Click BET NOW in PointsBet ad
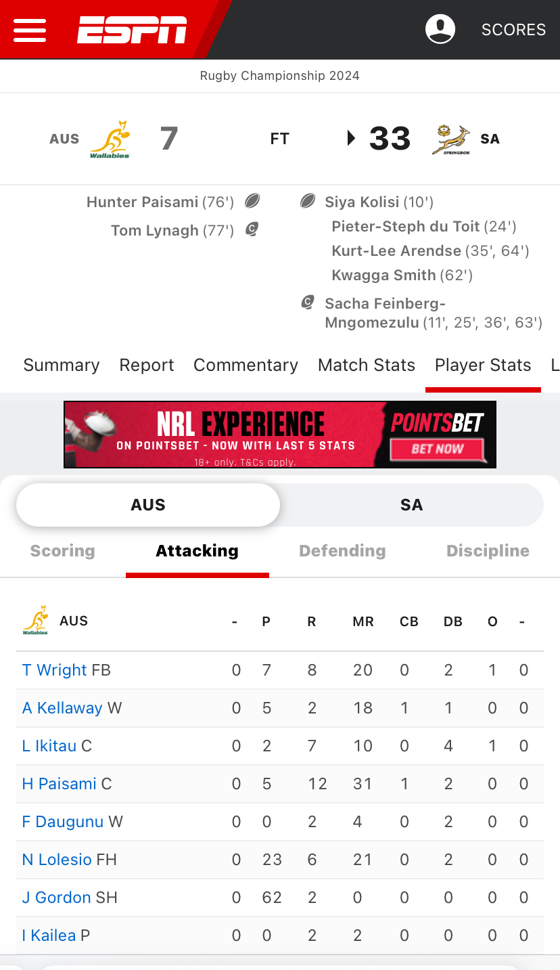The height and width of the screenshot is (970, 560). click(x=438, y=449)
